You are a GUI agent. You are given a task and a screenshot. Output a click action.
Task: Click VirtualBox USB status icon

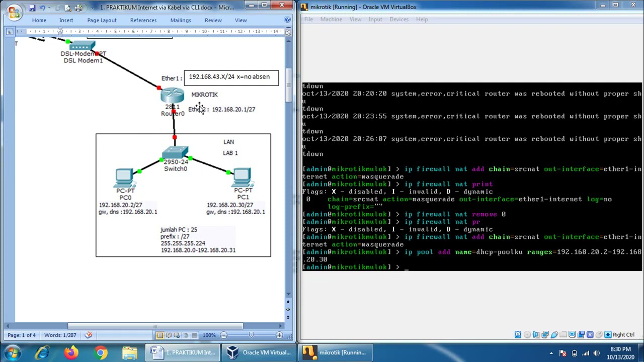(x=554, y=335)
